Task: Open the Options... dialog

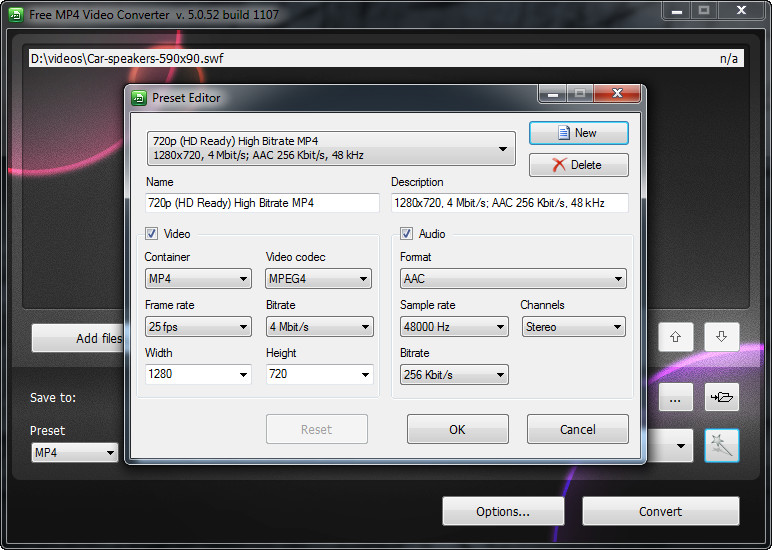Action: point(503,511)
